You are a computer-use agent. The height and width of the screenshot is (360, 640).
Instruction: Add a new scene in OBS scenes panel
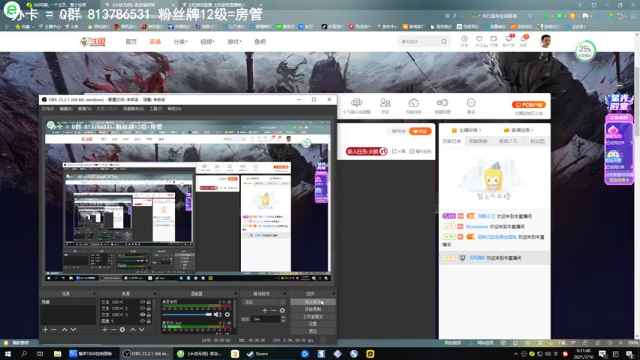coord(45,329)
